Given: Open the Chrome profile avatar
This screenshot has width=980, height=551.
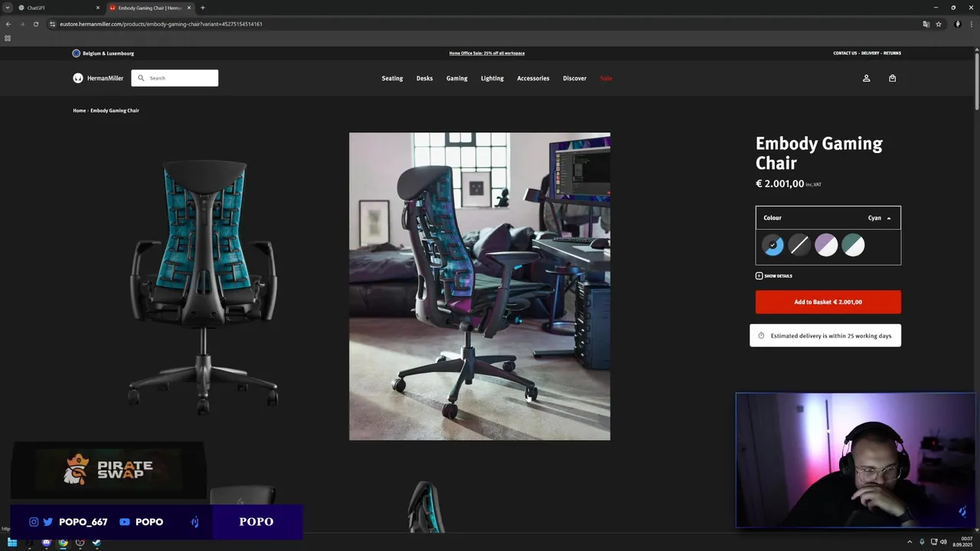Looking at the screenshot, I should (958, 24).
